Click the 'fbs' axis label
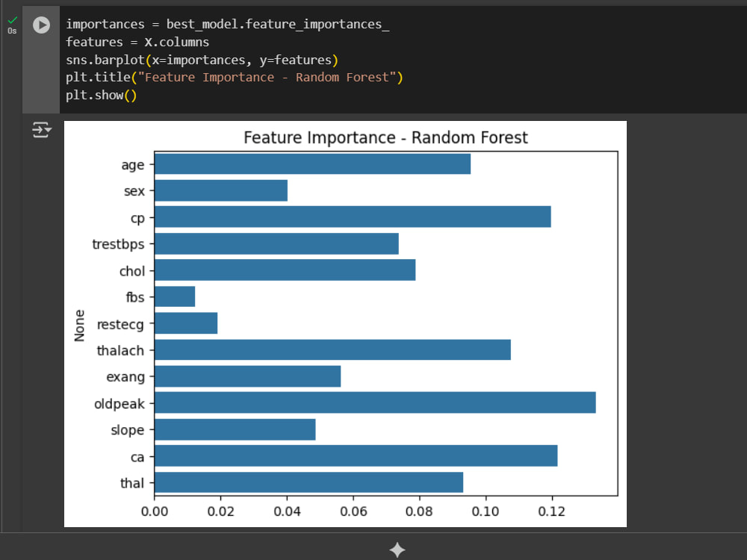The height and width of the screenshot is (560, 747). (x=134, y=298)
